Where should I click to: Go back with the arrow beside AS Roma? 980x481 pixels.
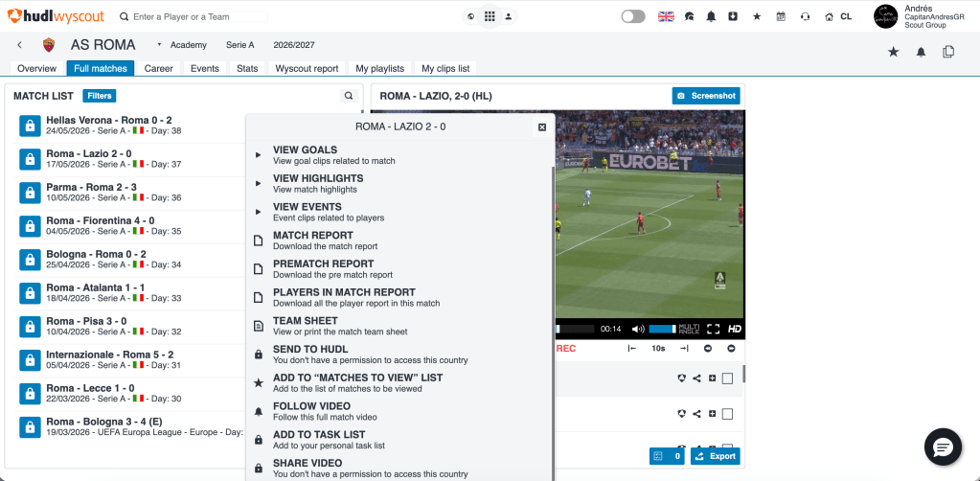[19, 44]
